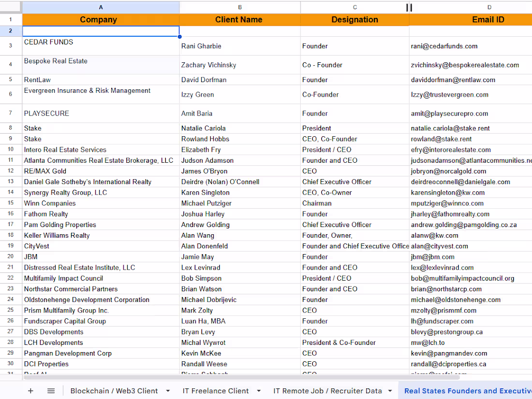Select the CityVest cell
This screenshot has height=399, width=532.
pos(101,246)
